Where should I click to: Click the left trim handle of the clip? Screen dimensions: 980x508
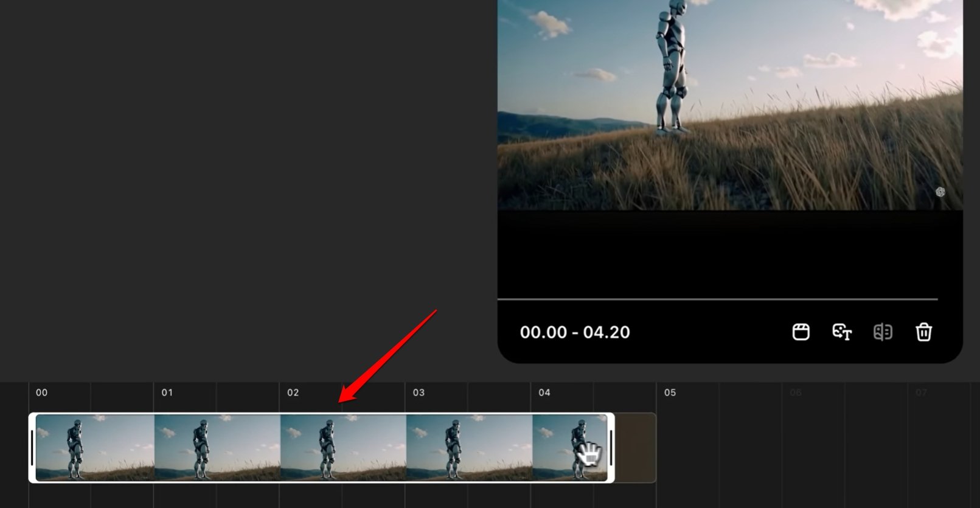coord(32,448)
